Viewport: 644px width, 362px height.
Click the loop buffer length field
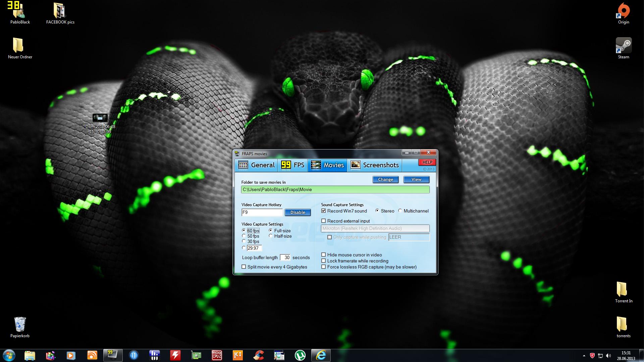[x=285, y=257]
